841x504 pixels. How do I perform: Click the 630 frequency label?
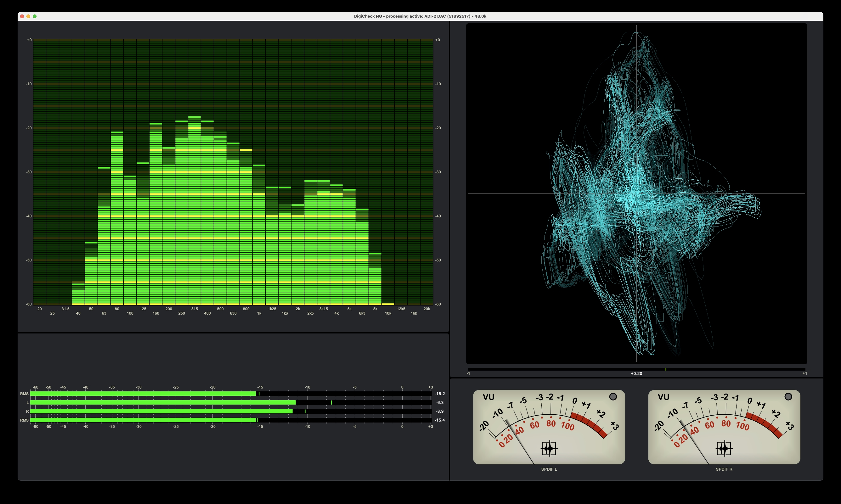(233, 313)
